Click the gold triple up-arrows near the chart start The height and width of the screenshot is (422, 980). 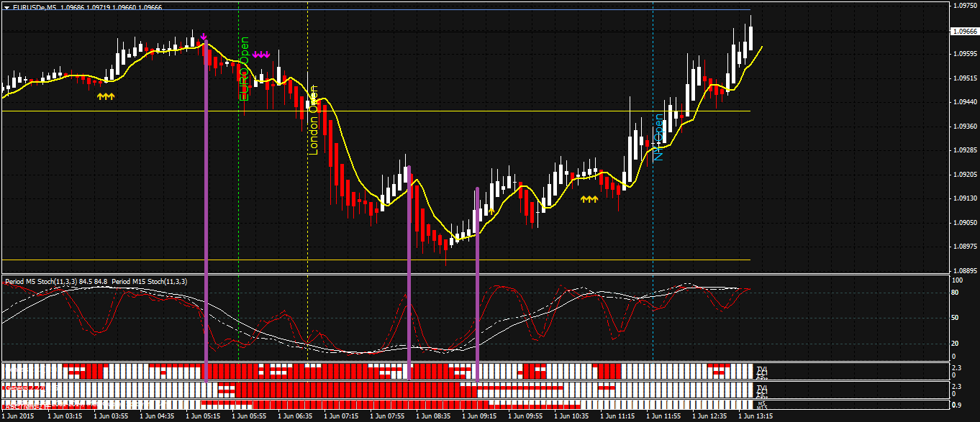tap(105, 94)
